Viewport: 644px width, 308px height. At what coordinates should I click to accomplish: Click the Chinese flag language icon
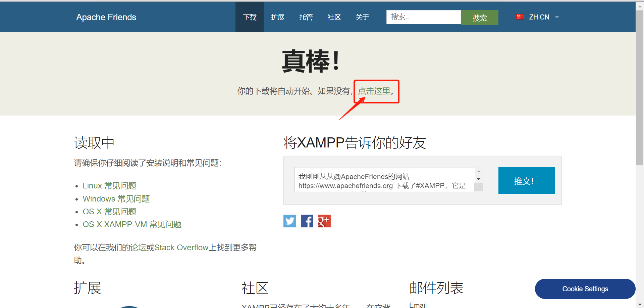coord(520,16)
